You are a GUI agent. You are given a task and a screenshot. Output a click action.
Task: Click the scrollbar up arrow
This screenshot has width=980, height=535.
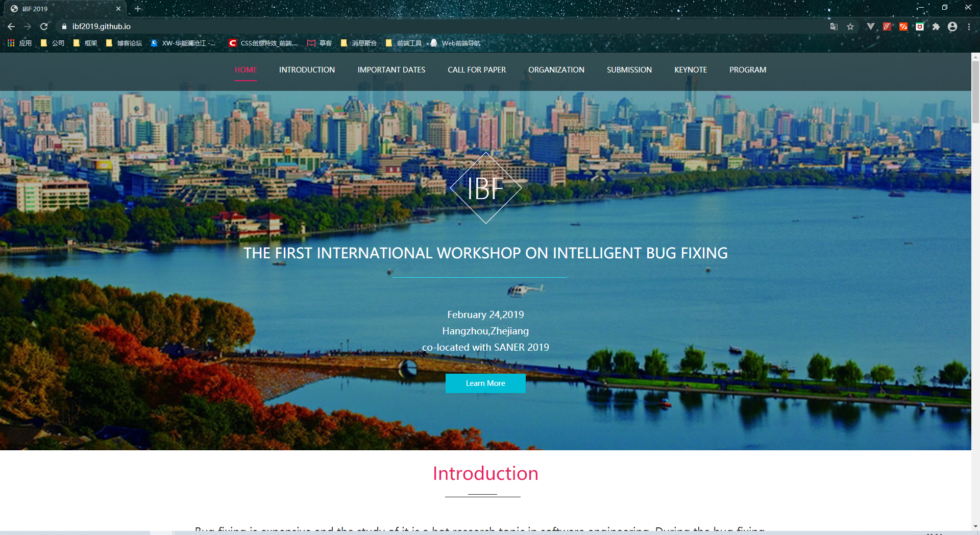pyautogui.click(x=975, y=57)
